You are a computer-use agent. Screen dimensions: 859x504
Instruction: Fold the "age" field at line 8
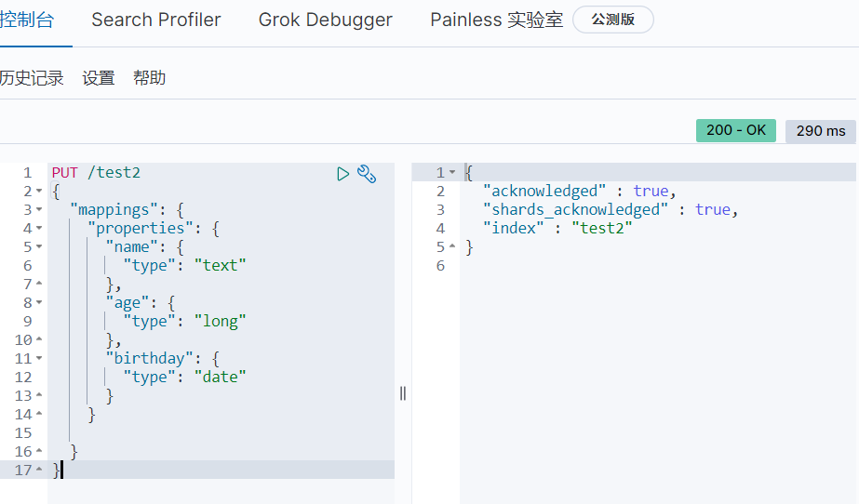click(x=39, y=303)
